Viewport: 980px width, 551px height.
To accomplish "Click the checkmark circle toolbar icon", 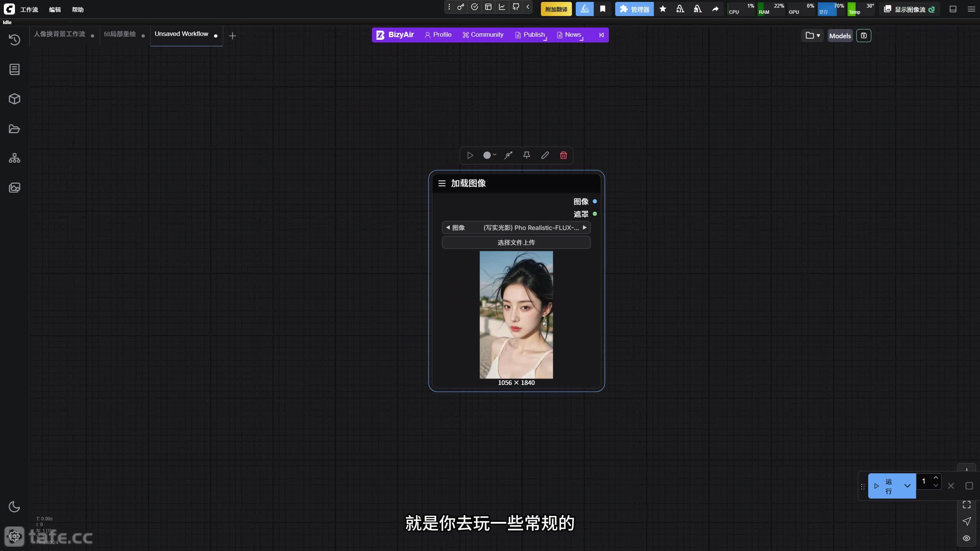I will pyautogui.click(x=475, y=7).
